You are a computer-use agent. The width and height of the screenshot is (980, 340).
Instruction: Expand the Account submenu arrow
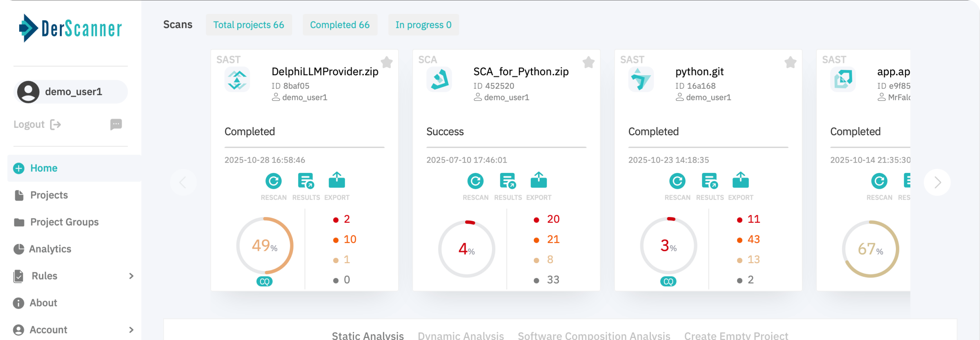[131, 330]
